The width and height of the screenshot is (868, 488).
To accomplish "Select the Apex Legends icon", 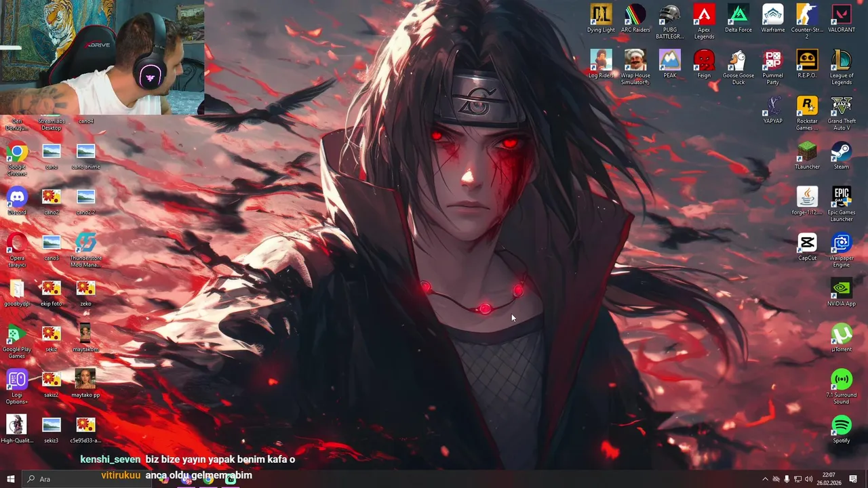I will (x=704, y=22).
